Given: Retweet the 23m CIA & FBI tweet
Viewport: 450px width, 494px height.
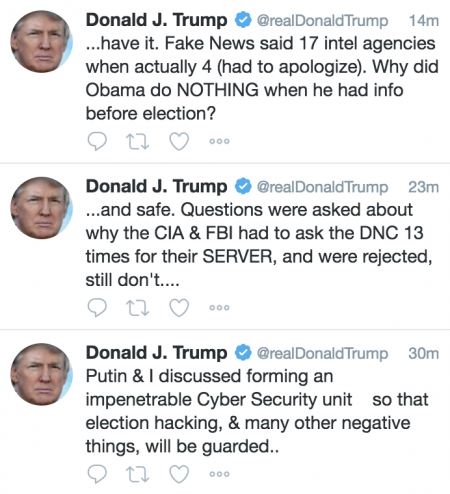Looking at the screenshot, I should [x=137, y=307].
